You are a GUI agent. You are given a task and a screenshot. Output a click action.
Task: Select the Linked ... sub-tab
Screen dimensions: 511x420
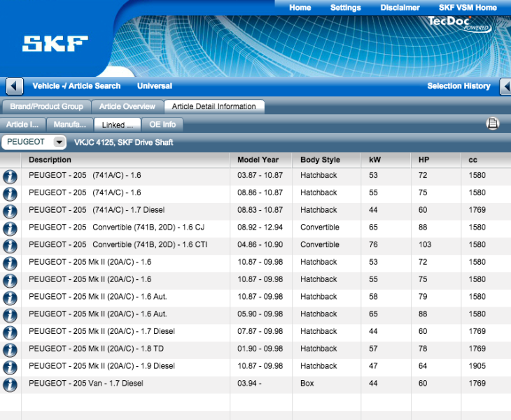pyautogui.click(x=118, y=125)
